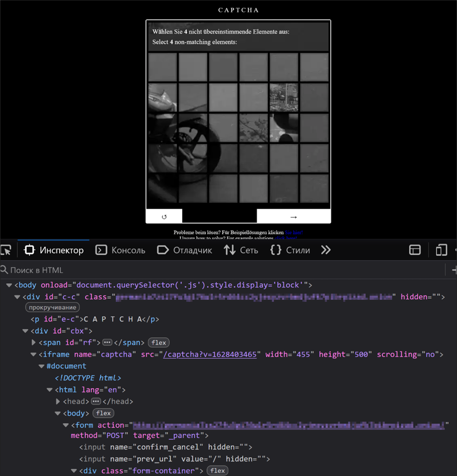Click the frame layout icon beside responsive mode
457x476 pixels.
tap(415, 250)
